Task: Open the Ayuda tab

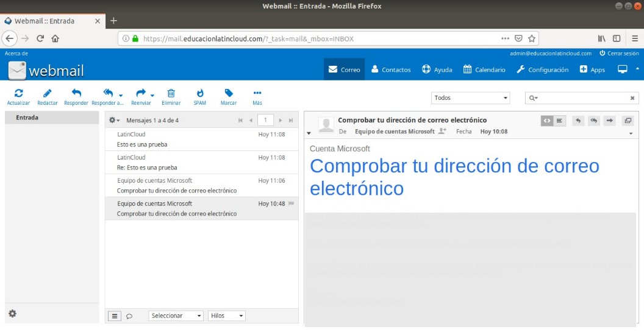Action: pyautogui.click(x=437, y=69)
